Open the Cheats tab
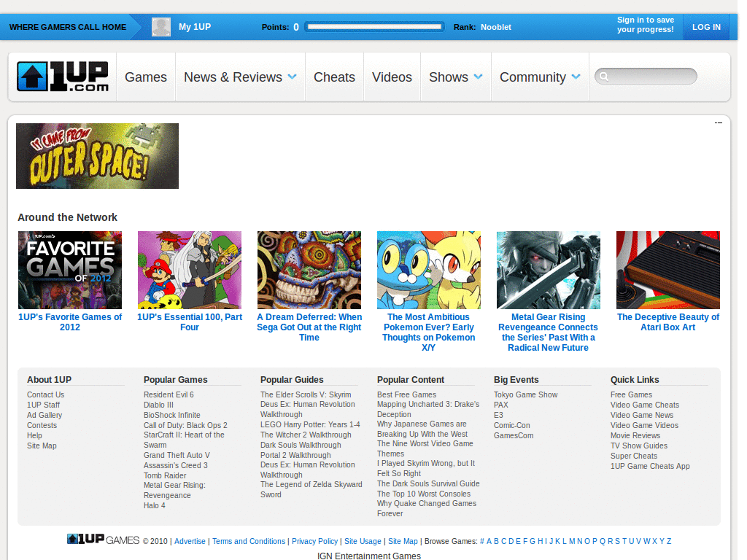 [334, 77]
